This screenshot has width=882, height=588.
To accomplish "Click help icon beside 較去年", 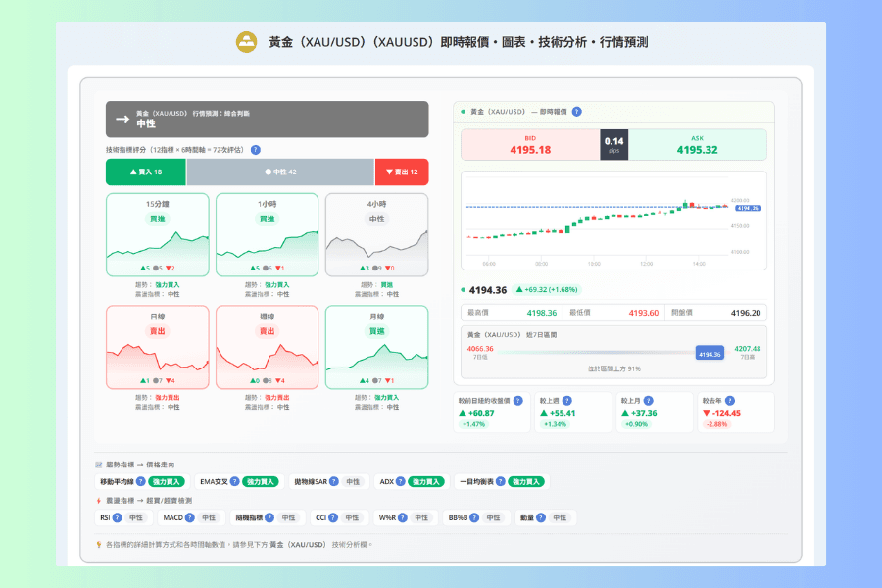I will (729, 401).
